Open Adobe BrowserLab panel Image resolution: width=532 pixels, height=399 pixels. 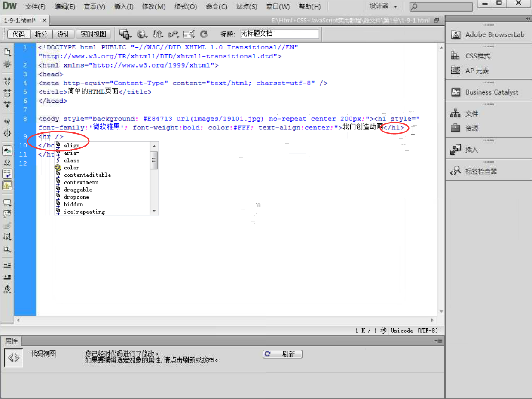coord(489,35)
